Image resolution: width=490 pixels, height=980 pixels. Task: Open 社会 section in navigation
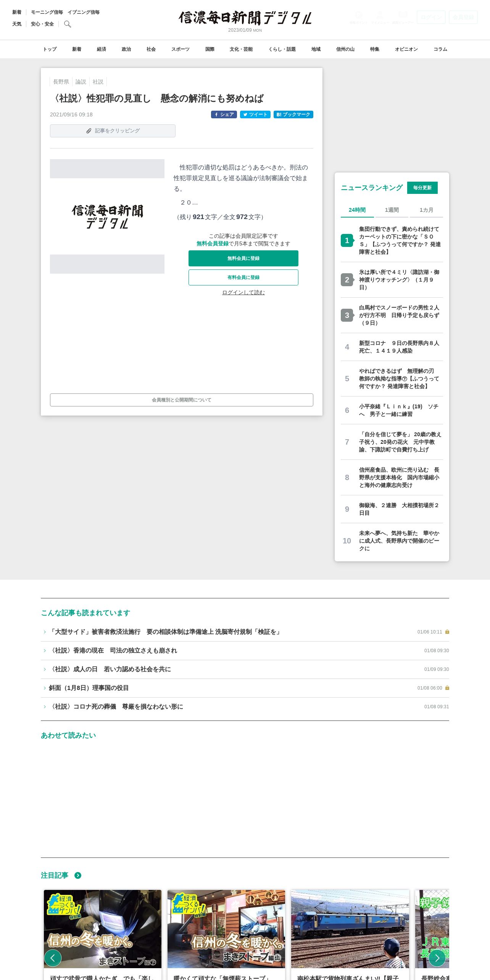click(151, 49)
